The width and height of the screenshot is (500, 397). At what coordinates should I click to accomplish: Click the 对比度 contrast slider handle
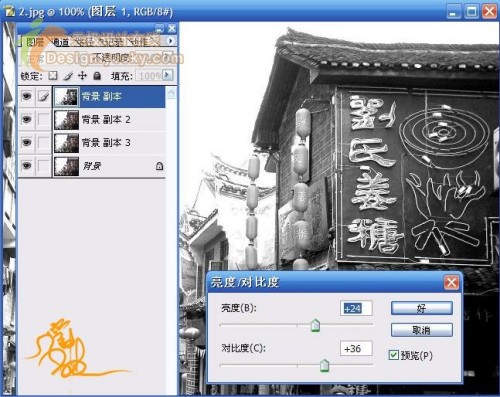coord(324,365)
